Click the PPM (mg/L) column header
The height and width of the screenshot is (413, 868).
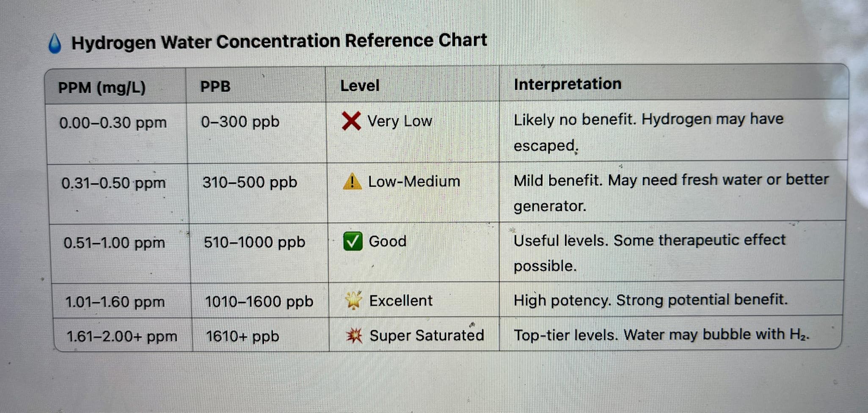[x=102, y=88]
